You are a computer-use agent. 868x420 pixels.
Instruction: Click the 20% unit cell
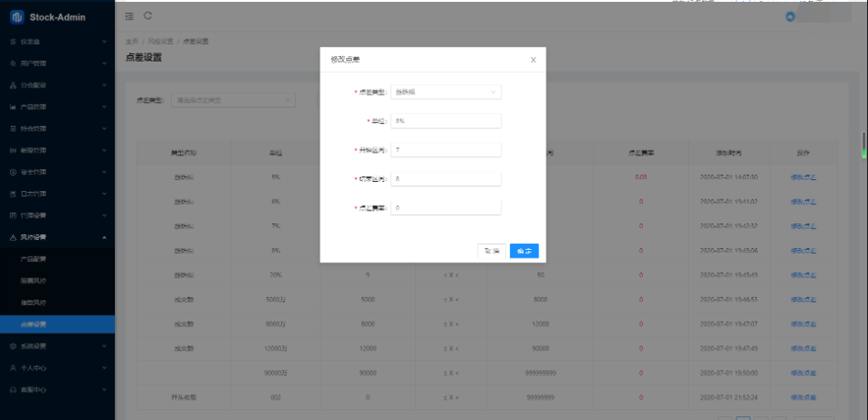tap(276, 275)
